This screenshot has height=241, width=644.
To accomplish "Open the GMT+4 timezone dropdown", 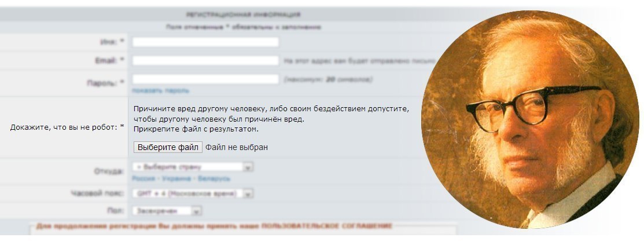I will [x=193, y=193].
